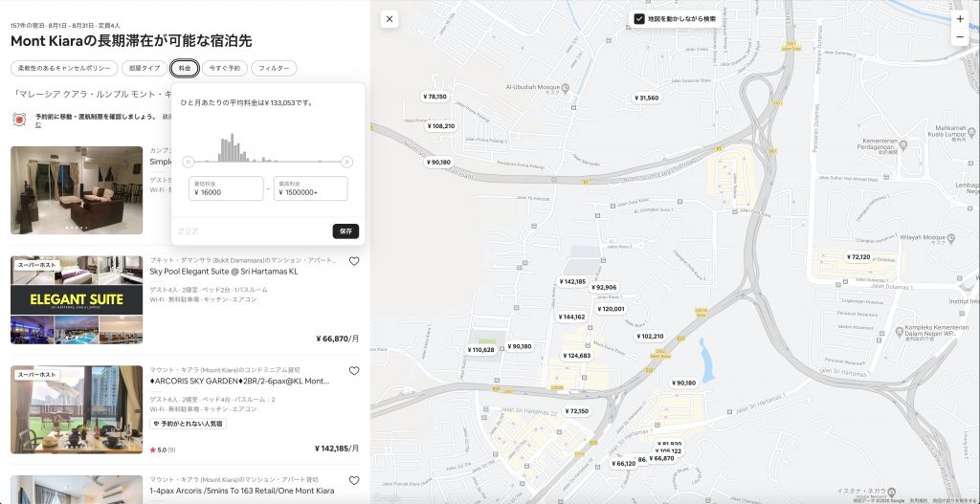Click the Wilayah Mosque map marker icon
The image size is (980, 504).
(x=950, y=238)
